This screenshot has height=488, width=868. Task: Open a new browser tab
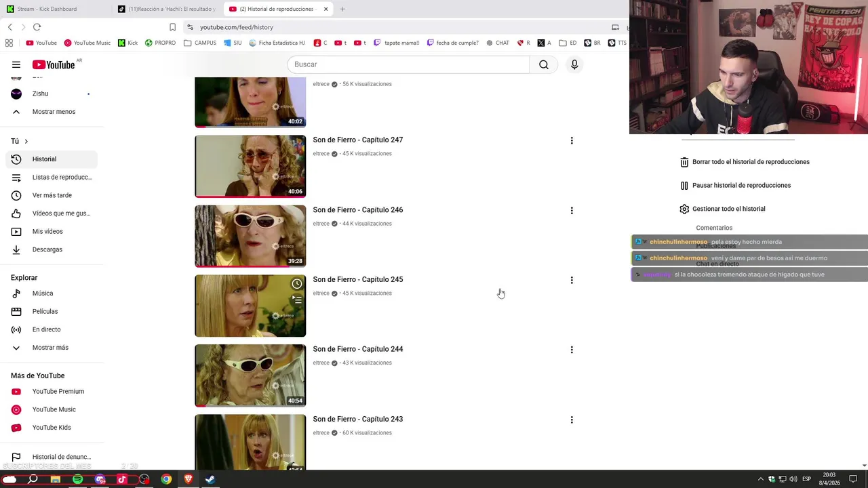pyautogui.click(x=342, y=9)
